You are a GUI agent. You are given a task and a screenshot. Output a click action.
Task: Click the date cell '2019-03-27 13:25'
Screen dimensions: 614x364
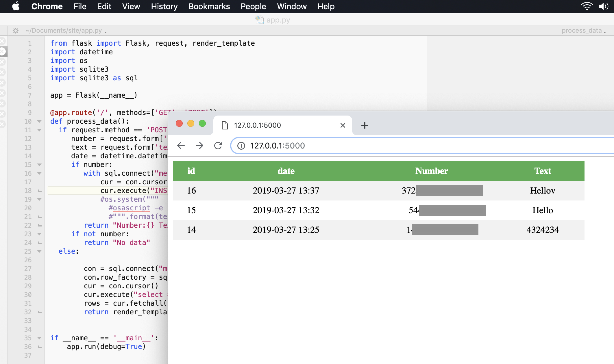click(x=286, y=230)
